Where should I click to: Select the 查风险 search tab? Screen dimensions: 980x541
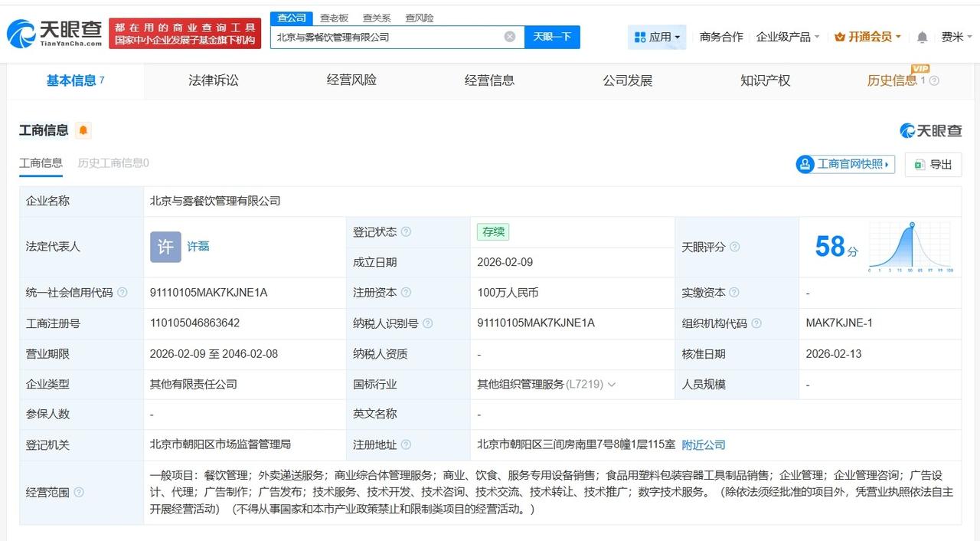point(420,18)
